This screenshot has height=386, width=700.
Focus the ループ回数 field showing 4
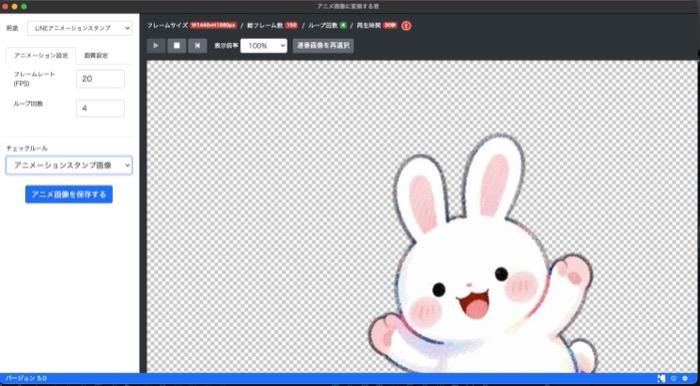100,108
